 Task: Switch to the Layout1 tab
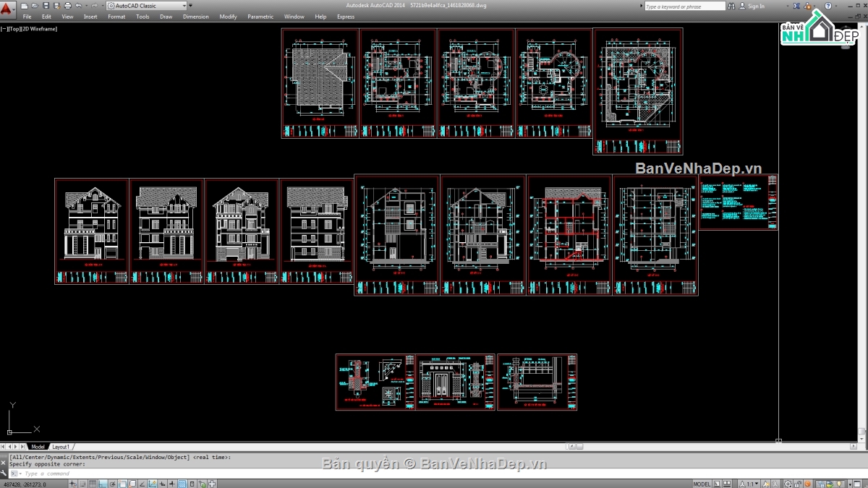click(61, 447)
